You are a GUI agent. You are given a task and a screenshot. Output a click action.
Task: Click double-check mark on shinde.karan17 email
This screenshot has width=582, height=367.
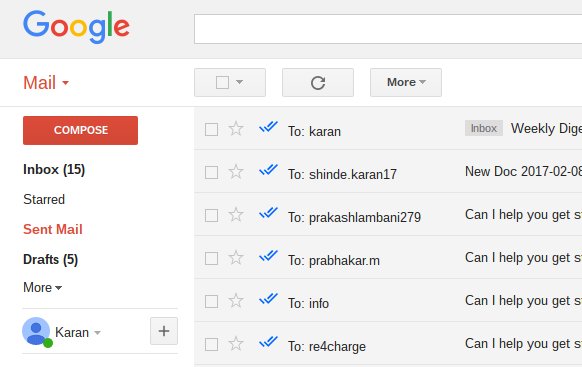268,170
